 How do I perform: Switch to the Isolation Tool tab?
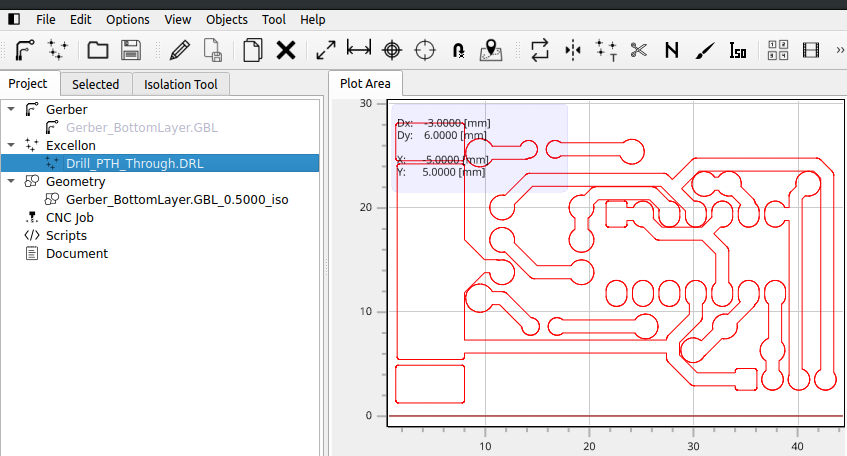click(181, 85)
